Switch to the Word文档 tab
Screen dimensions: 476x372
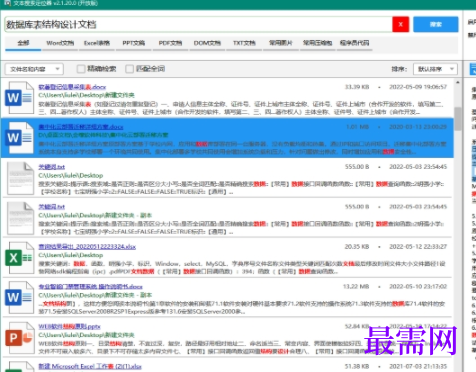pyautogui.click(x=60, y=43)
